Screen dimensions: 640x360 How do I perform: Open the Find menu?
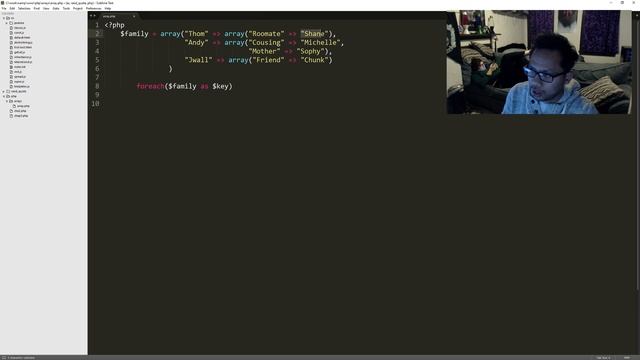tap(37, 8)
